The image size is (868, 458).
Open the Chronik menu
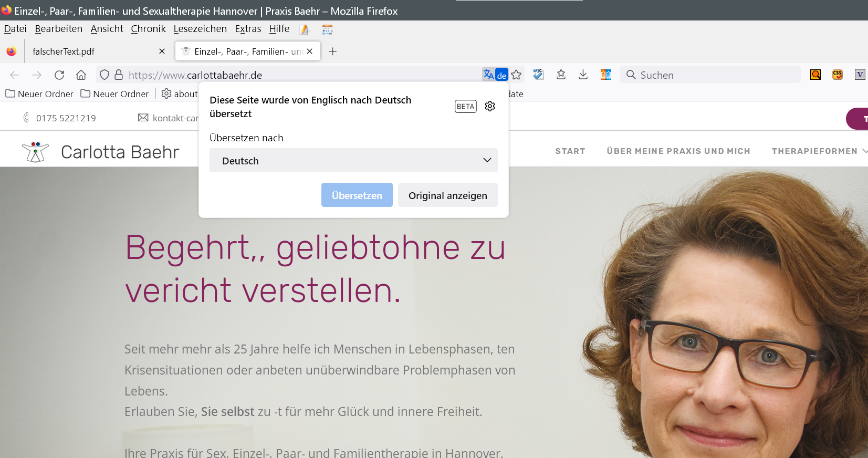[x=148, y=29]
